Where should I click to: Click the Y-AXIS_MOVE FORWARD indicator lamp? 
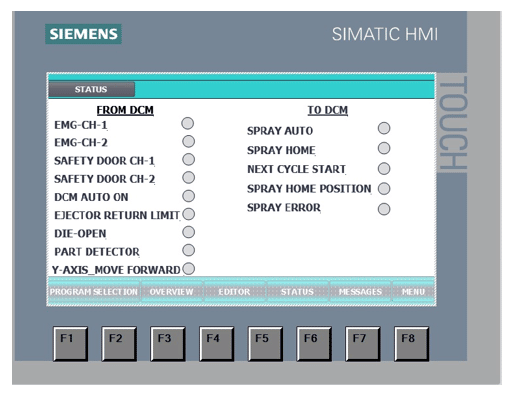[189, 269]
